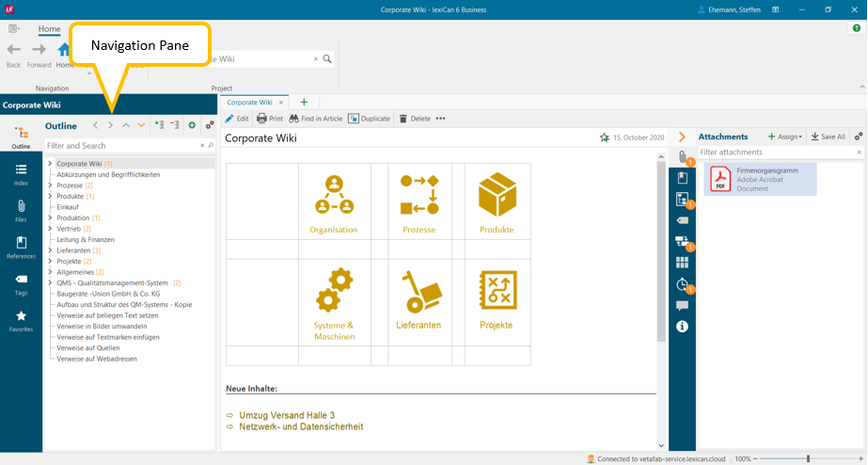The image size is (868, 465).
Task: Expand the Prozesse tree node
Action: click(x=51, y=185)
